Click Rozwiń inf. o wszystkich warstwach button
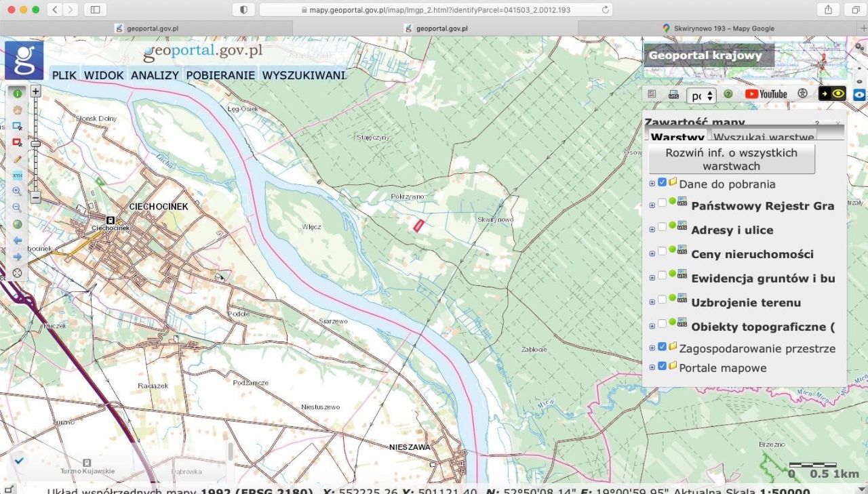868x494 pixels. point(731,159)
